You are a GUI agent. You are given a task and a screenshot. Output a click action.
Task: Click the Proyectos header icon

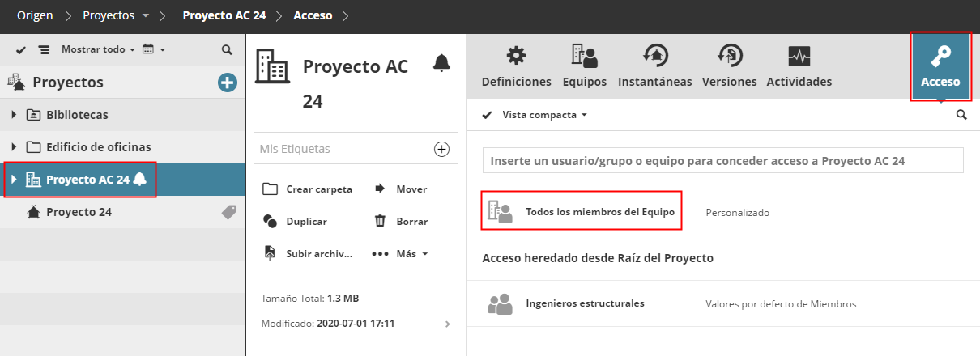[x=16, y=82]
